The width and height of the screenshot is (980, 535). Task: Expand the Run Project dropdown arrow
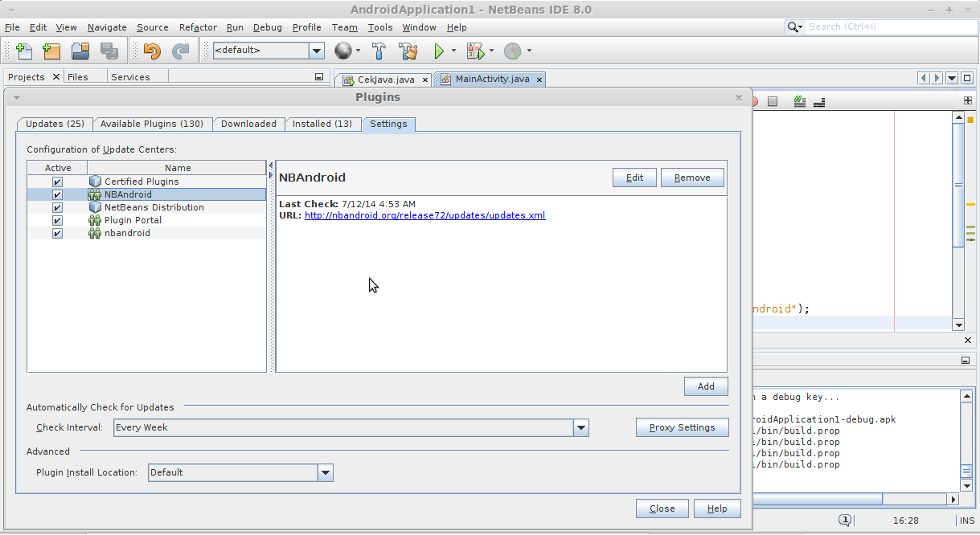pyautogui.click(x=453, y=51)
